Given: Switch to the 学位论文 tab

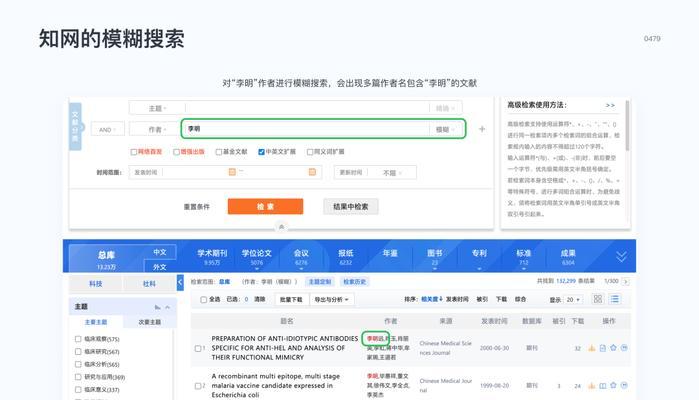Looking at the screenshot, I should coord(257,256).
